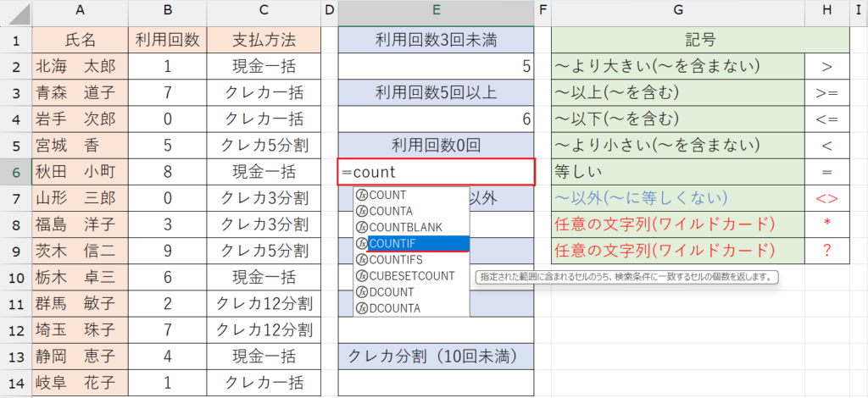Select row 14 header
The height and width of the screenshot is (398, 868).
(x=15, y=383)
